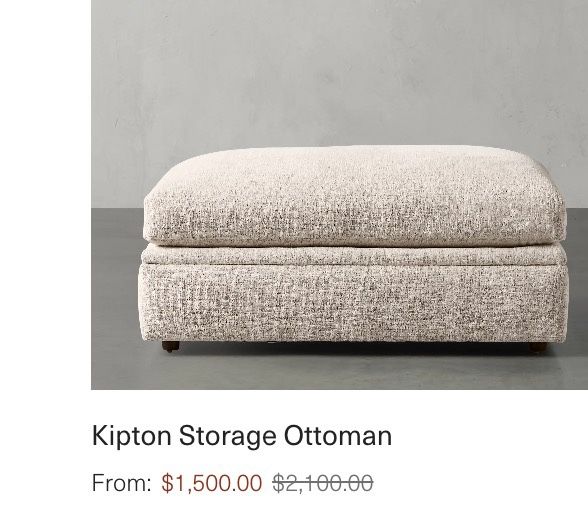Click the crossed-out $2,100.00 original price
Image resolution: width=588 pixels, height=512 pixels.
click(322, 483)
